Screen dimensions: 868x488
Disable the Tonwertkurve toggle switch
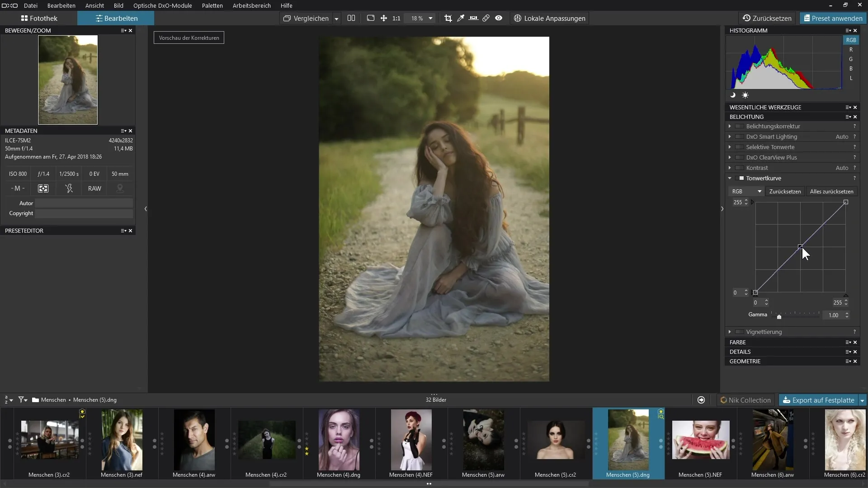tap(740, 178)
